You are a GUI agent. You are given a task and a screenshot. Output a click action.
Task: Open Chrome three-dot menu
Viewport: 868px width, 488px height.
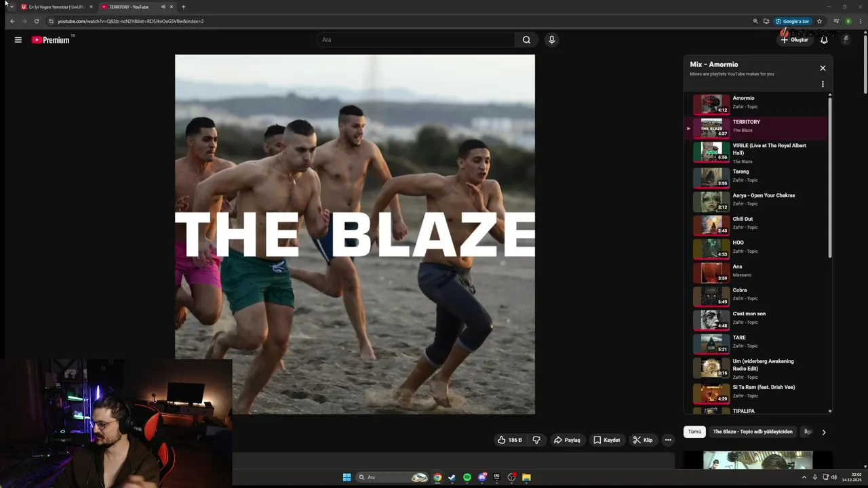[x=859, y=21]
